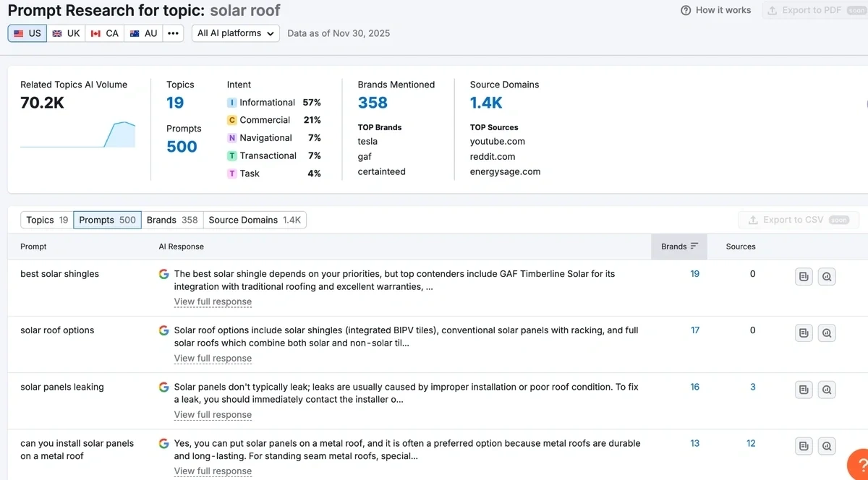Click the Gemini icon next to "best solar shingles"
868x480 pixels.
[x=163, y=274]
